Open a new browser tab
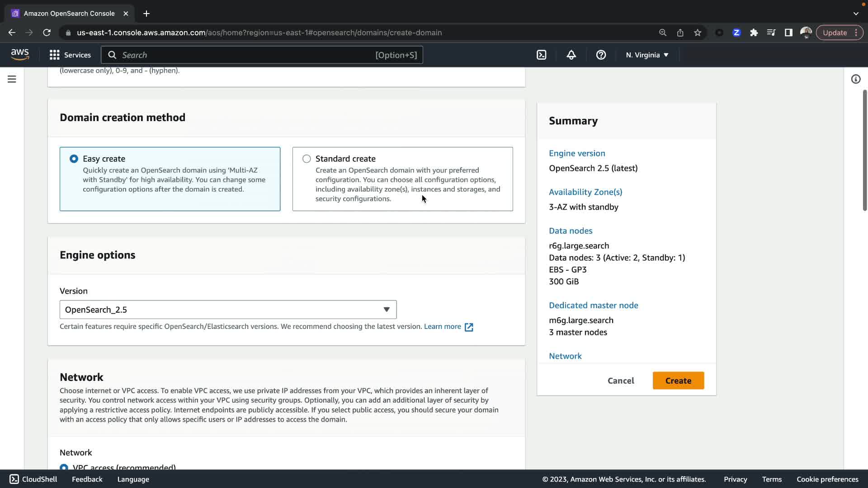The image size is (868, 488). point(146,14)
